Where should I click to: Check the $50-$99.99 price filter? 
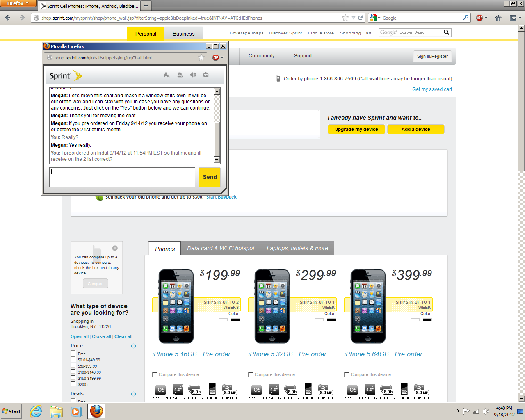[73, 365]
